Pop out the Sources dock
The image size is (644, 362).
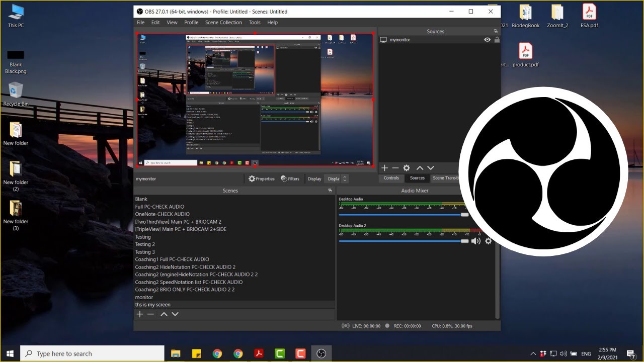496,31
